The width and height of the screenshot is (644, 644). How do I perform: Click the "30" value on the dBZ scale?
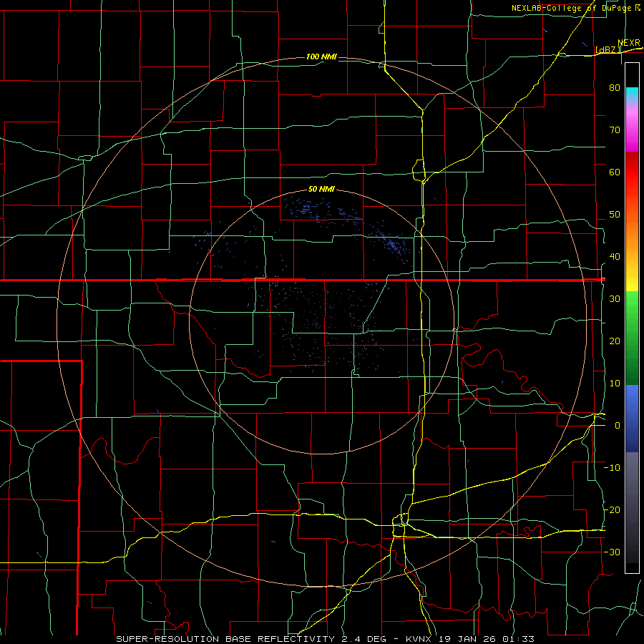click(x=615, y=298)
